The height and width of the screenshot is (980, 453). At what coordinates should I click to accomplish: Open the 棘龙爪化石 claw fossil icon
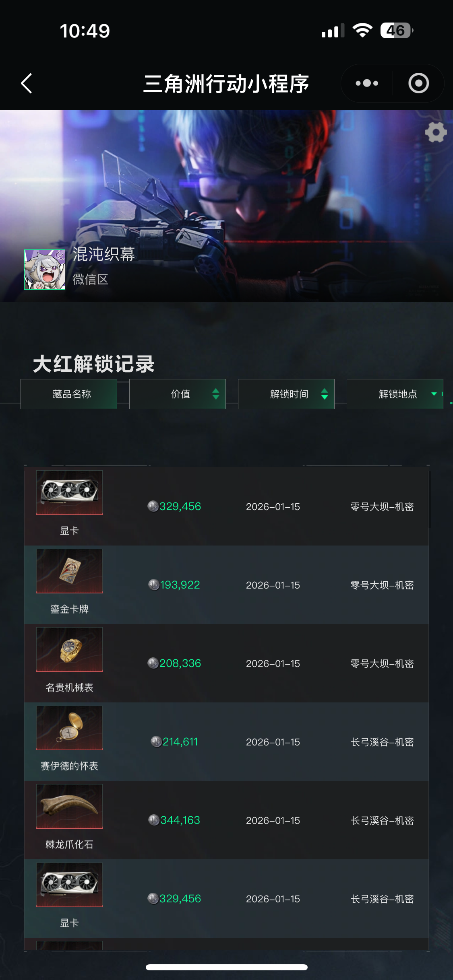(69, 806)
